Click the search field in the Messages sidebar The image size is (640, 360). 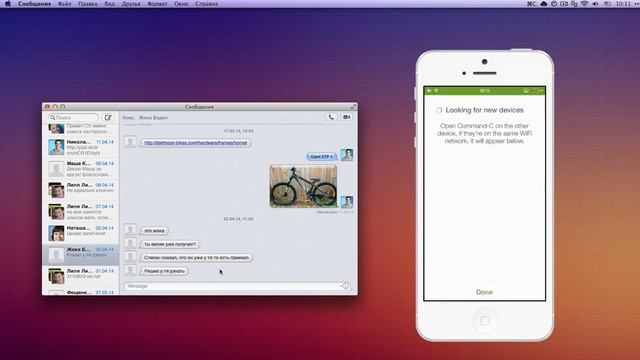pos(73,118)
